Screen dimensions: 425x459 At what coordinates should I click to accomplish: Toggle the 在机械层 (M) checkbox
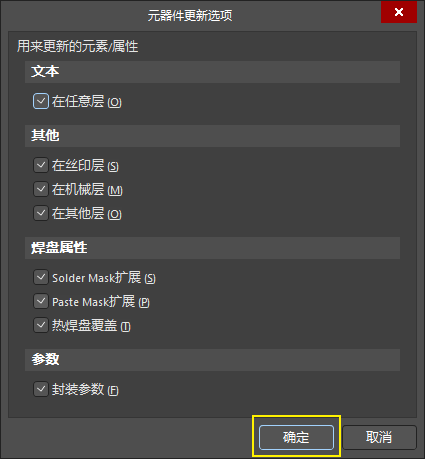click(x=41, y=189)
